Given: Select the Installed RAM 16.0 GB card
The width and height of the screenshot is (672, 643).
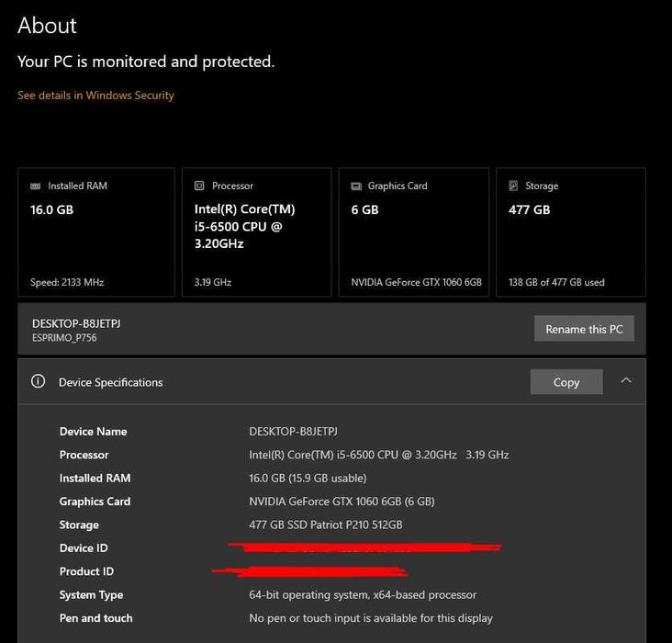Looking at the screenshot, I should pos(96,232).
